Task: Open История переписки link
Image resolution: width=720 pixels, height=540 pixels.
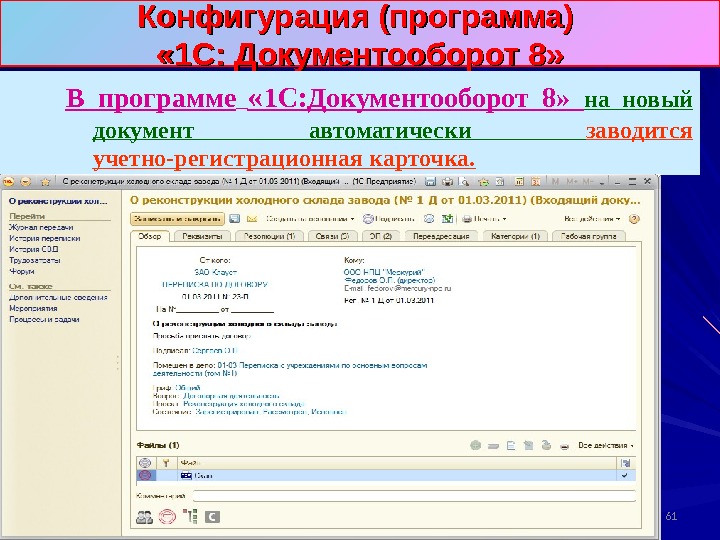Action: point(45,238)
